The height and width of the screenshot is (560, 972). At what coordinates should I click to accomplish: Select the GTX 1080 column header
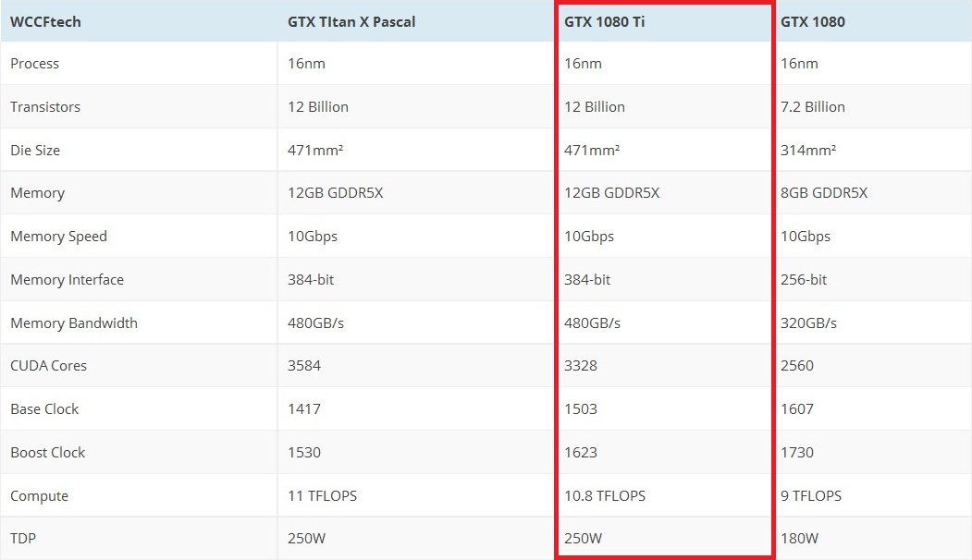point(812,21)
